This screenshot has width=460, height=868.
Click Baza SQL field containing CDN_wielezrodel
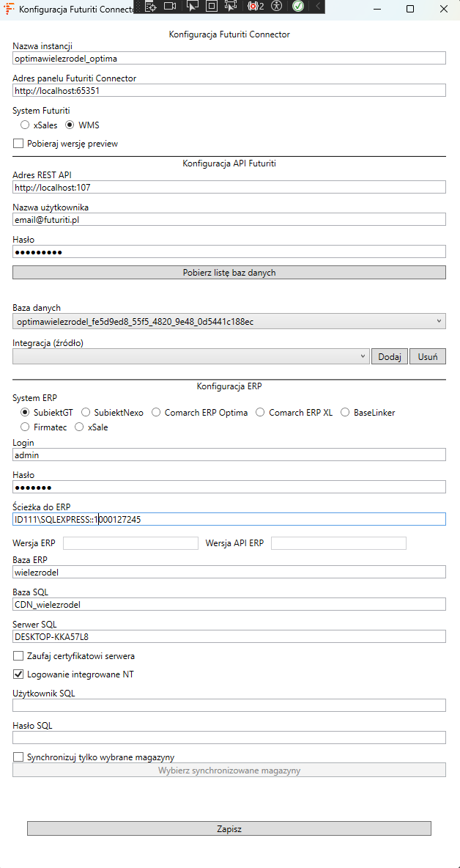point(229,605)
